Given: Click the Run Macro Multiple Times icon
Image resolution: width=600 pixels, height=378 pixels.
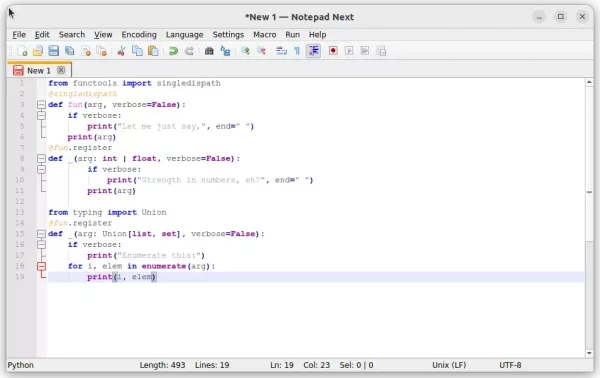Looking at the screenshot, I should 365,51.
